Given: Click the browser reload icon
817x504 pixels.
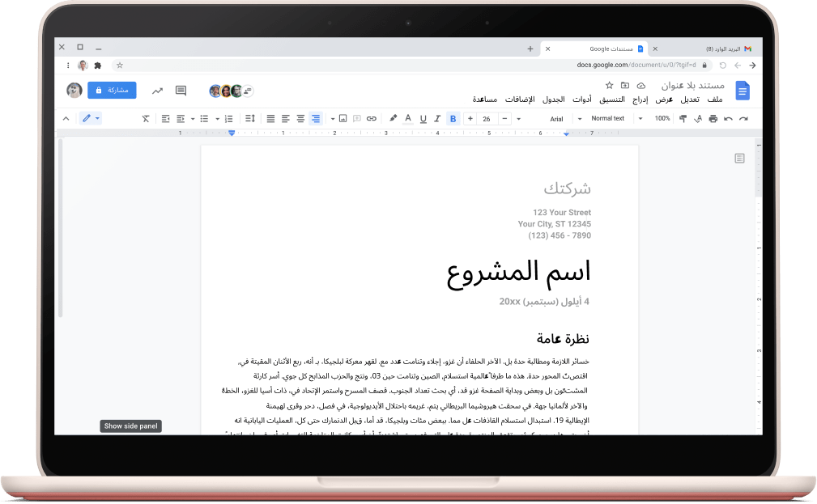Looking at the screenshot, I should tap(723, 66).
